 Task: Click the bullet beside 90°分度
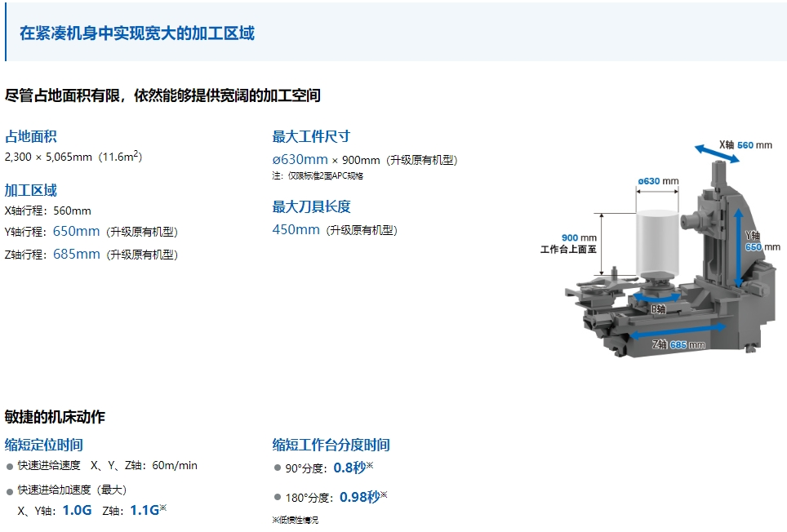coord(278,468)
